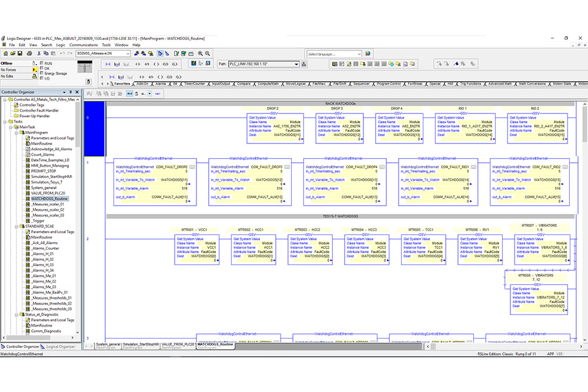588x392 pixels.
Task: Select rung 0 blue margin
Action: tap(94, 129)
